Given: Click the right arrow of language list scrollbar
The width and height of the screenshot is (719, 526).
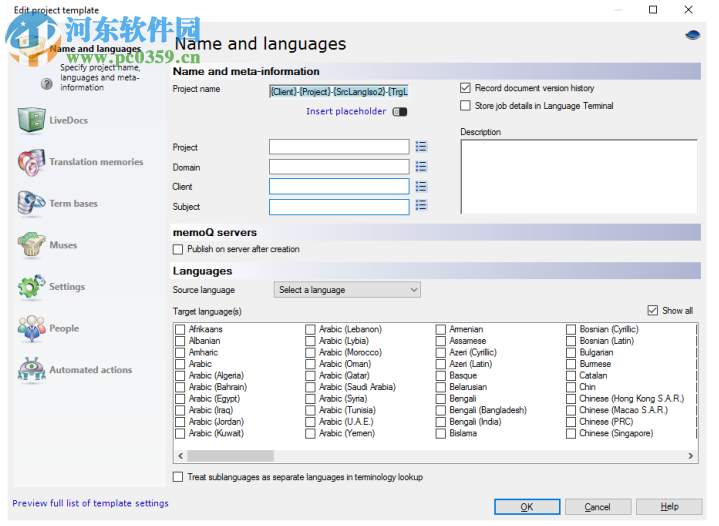Looking at the screenshot, I should click(690, 456).
